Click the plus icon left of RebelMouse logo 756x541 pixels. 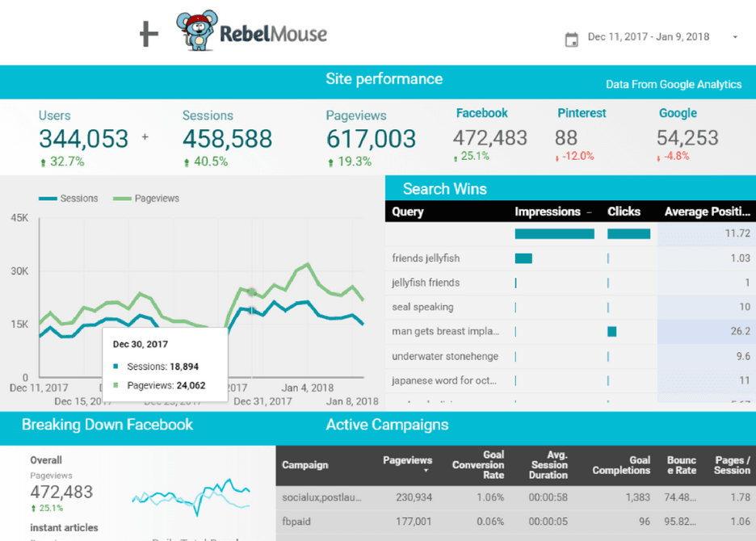click(x=149, y=35)
